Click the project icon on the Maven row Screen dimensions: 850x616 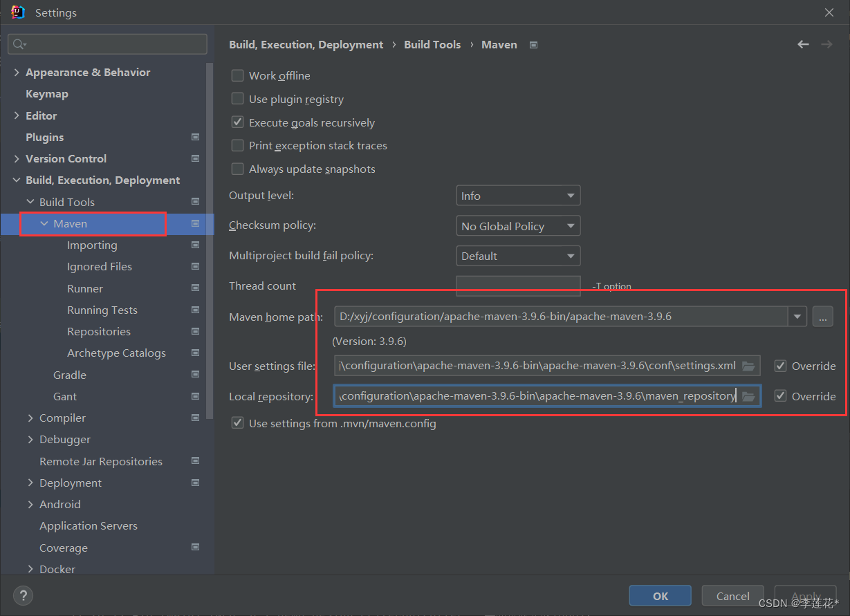click(195, 223)
